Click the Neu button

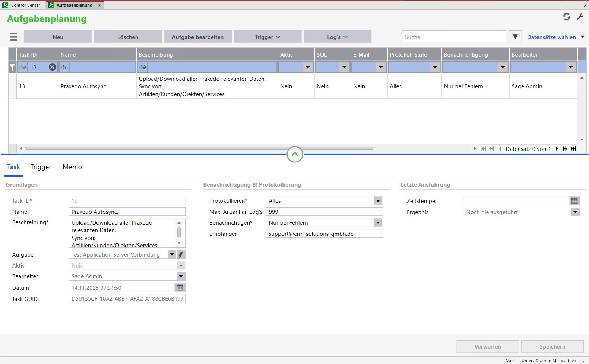click(58, 37)
